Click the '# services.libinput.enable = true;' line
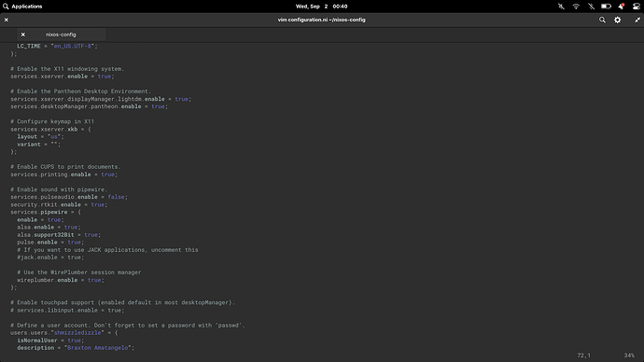The height and width of the screenshot is (362, 644). click(x=67, y=311)
